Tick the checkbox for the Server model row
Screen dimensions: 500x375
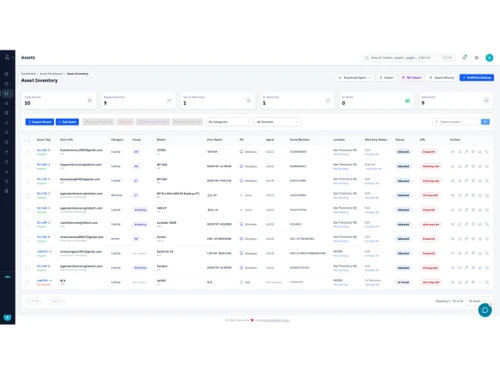[x=27, y=239]
